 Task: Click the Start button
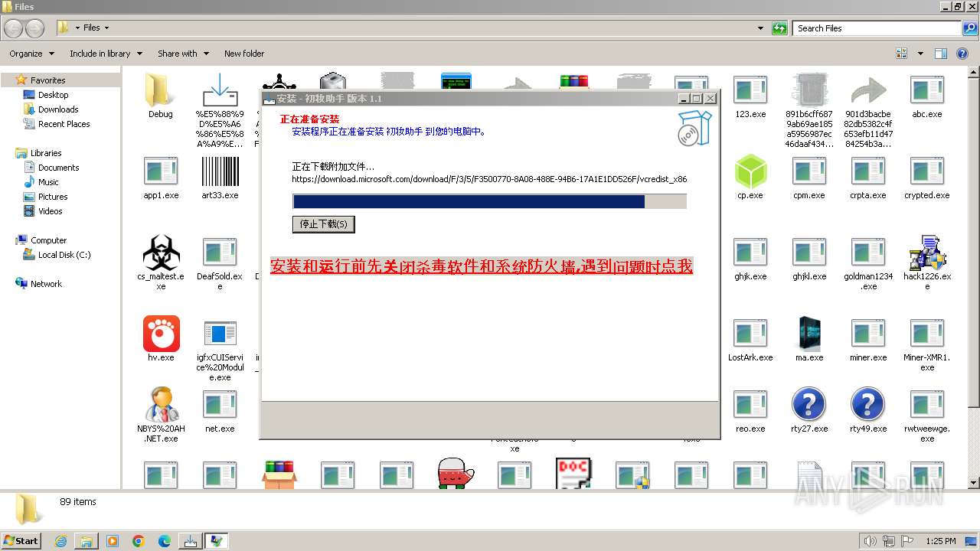pyautogui.click(x=21, y=540)
